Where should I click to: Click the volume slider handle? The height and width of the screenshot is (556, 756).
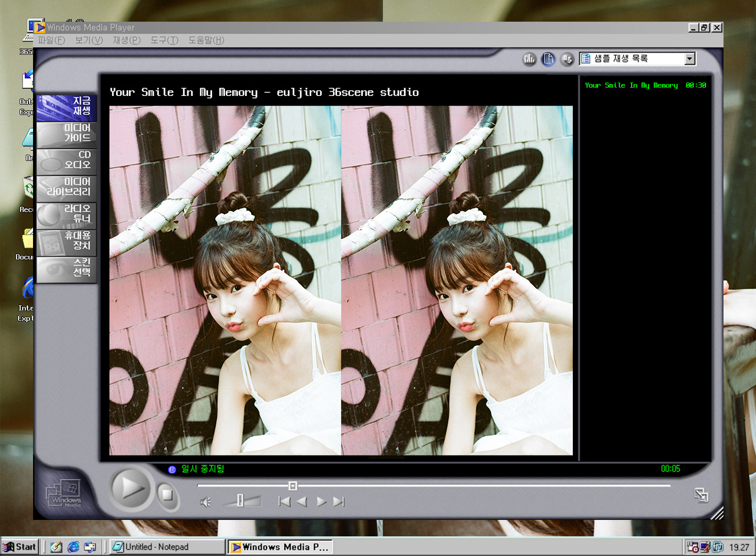click(240, 500)
